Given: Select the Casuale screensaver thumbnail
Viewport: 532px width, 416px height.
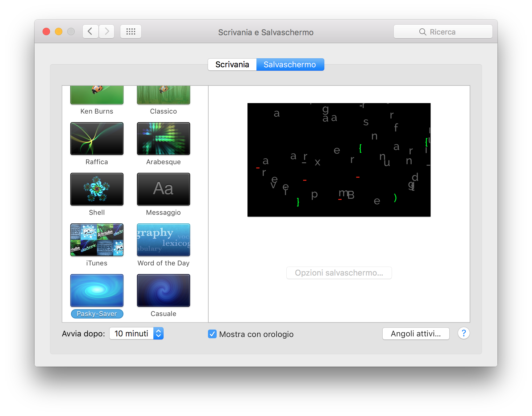Looking at the screenshot, I should coord(164,290).
